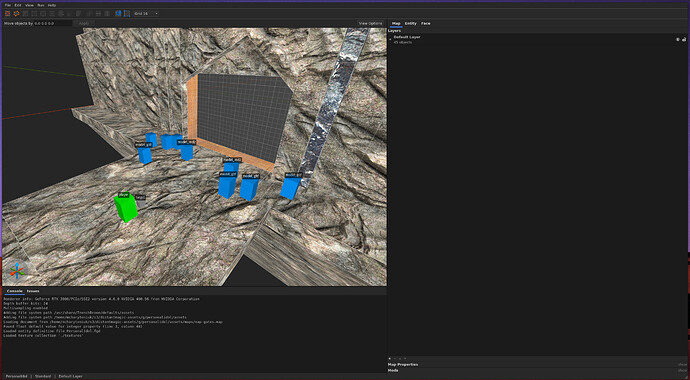Image resolution: width=690 pixels, height=380 pixels.
Task: Switch to the Entity inspector tab
Action: [411, 23]
